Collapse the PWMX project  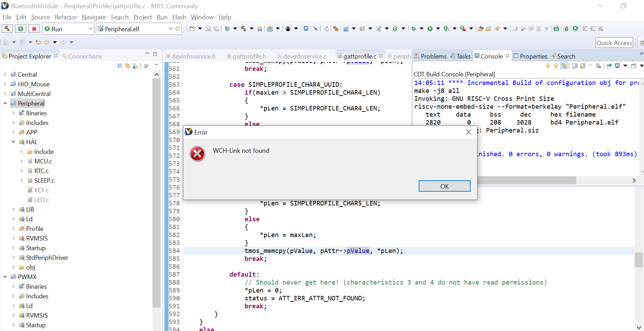(x=5, y=277)
